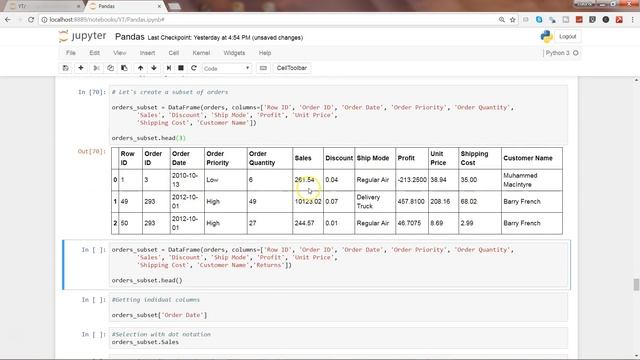Click the browser address bar URL
Image resolution: width=640 pixels, height=360 pixels.
tap(107, 20)
